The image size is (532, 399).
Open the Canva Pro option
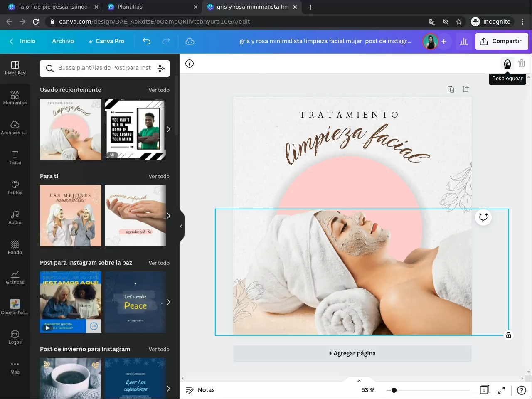tap(106, 41)
